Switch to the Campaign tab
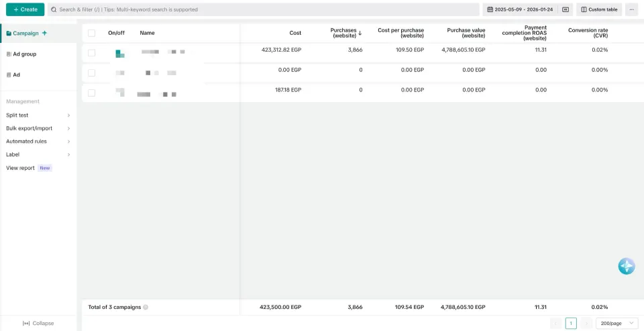 click(26, 34)
